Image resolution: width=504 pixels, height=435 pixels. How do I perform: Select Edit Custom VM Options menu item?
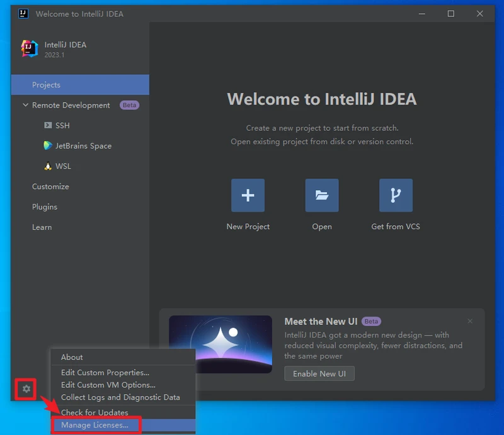108,385
